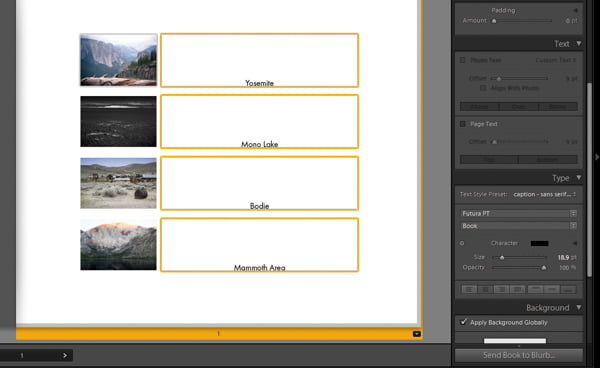The image size is (600, 368).
Task: Click the Mammoth Area caption text box
Action: (x=259, y=245)
